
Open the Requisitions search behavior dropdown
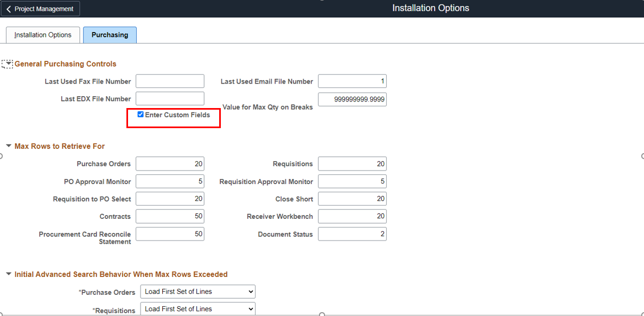click(x=197, y=309)
